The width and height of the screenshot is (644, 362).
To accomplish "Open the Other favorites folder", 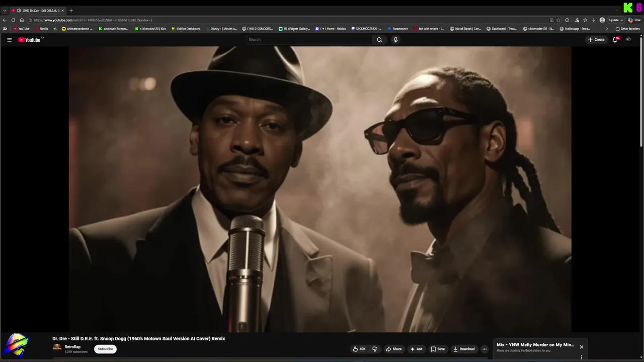I will tap(627, 29).
